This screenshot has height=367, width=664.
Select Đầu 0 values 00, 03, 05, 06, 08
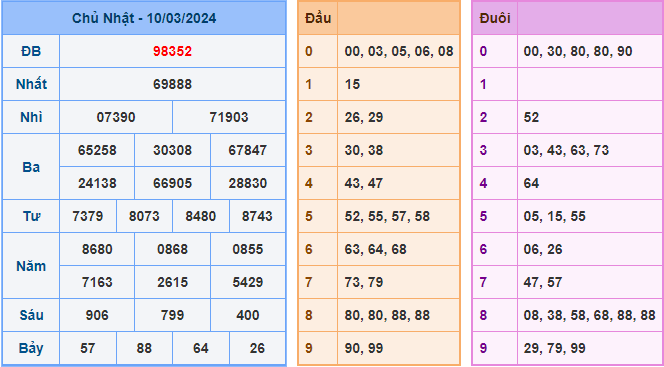coord(399,52)
